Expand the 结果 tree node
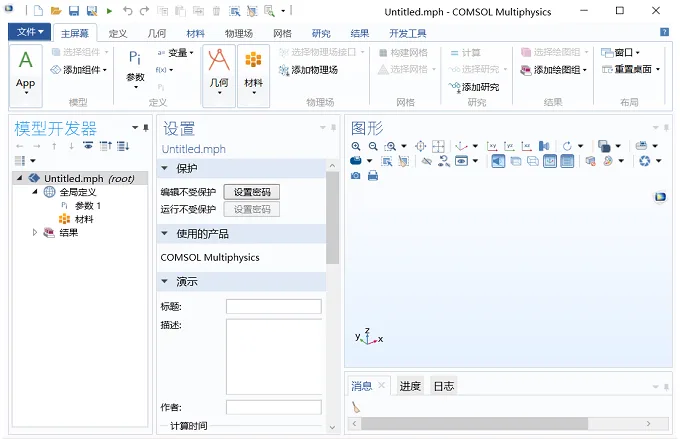The width and height of the screenshot is (680, 439). pos(35,233)
